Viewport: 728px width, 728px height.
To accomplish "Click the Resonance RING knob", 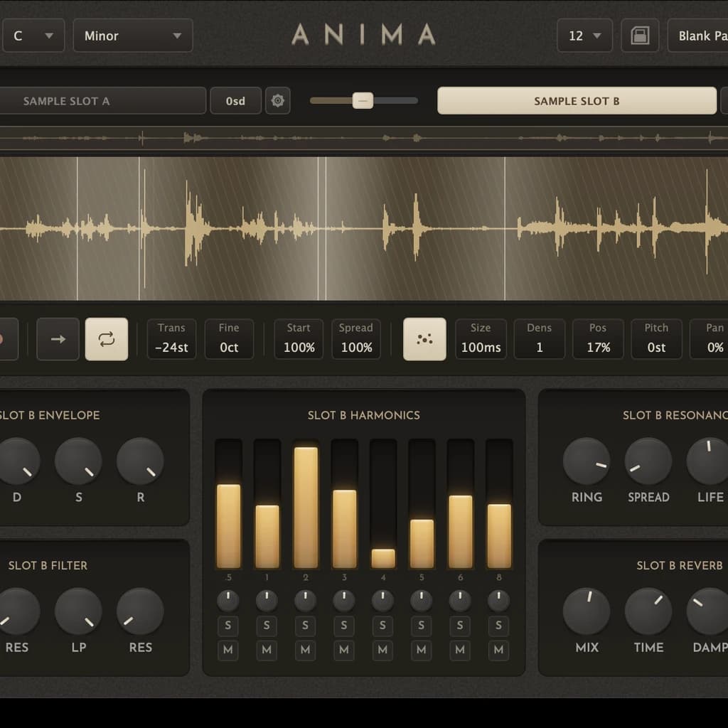I will (x=587, y=461).
